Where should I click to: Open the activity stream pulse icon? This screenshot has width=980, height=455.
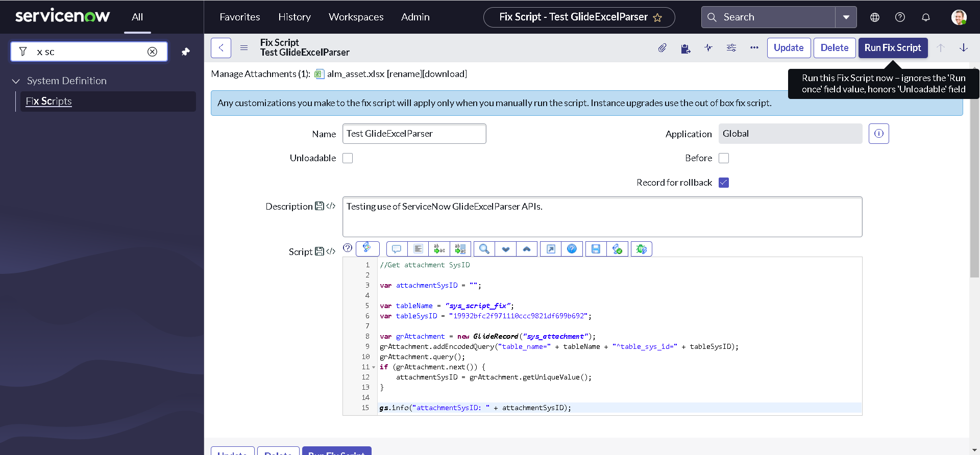[x=708, y=48]
